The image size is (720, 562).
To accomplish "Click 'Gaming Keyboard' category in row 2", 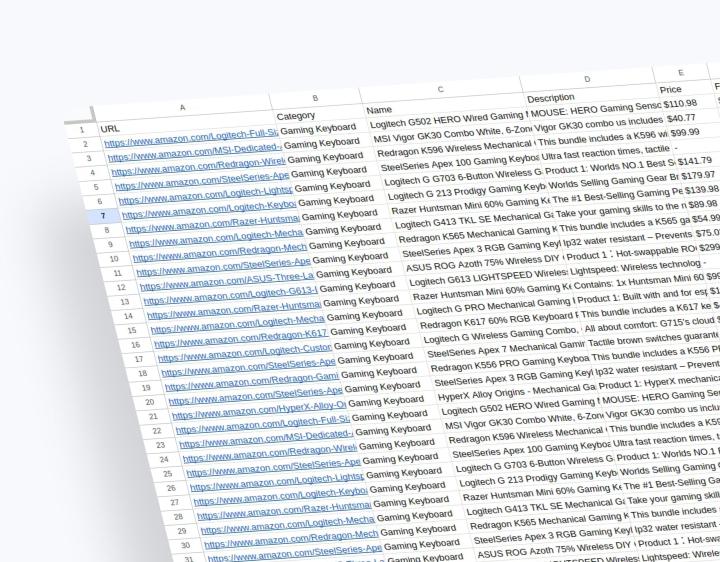I will pyautogui.click(x=318, y=129).
